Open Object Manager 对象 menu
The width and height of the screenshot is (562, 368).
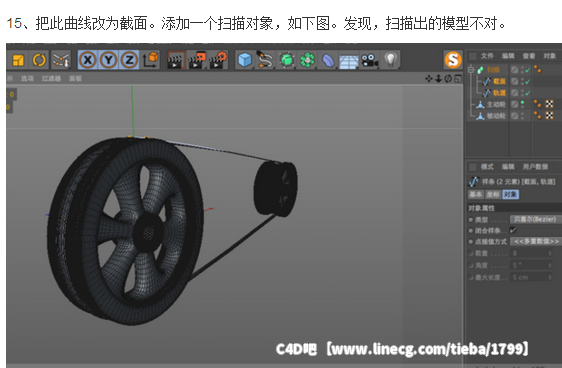click(549, 56)
